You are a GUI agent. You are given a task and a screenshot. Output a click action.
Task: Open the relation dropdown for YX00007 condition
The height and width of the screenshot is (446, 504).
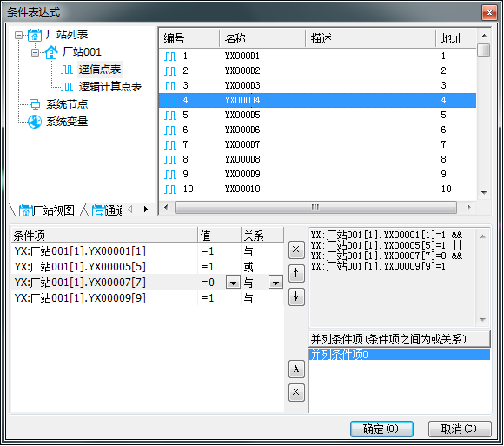click(x=275, y=283)
